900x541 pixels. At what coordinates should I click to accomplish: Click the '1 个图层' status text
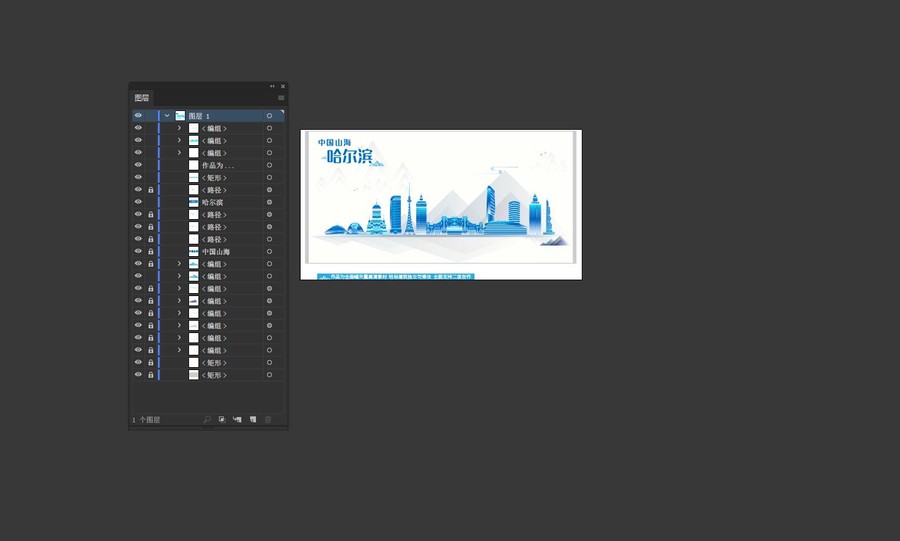click(146, 420)
